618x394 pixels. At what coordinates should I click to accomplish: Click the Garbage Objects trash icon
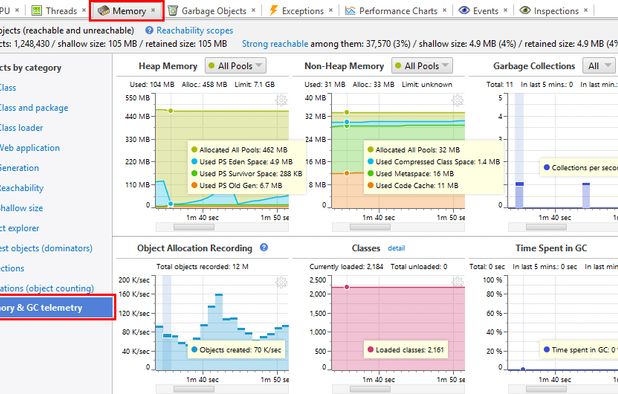coord(173,10)
